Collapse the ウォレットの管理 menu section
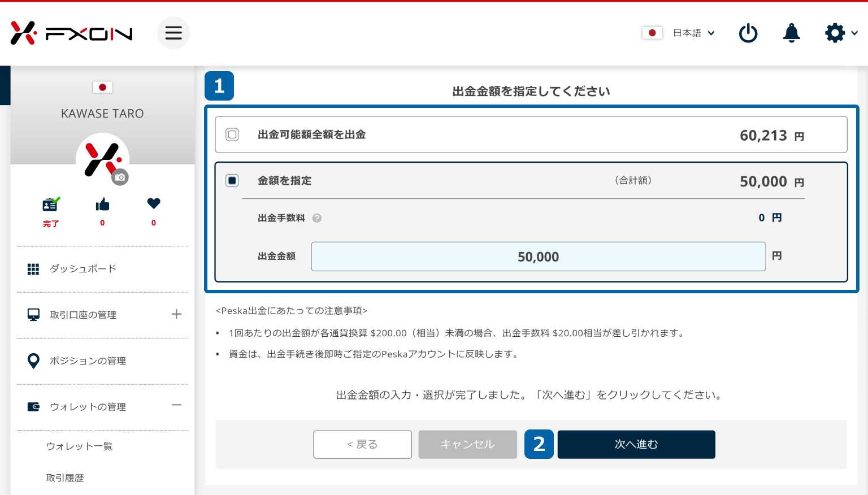This screenshot has width=868, height=495. (x=176, y=405)
